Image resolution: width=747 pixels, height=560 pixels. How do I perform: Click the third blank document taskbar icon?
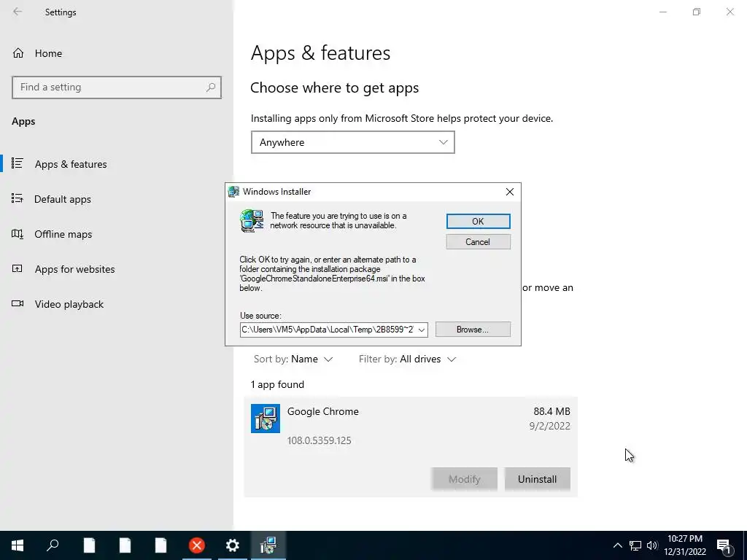coord(160,545)
